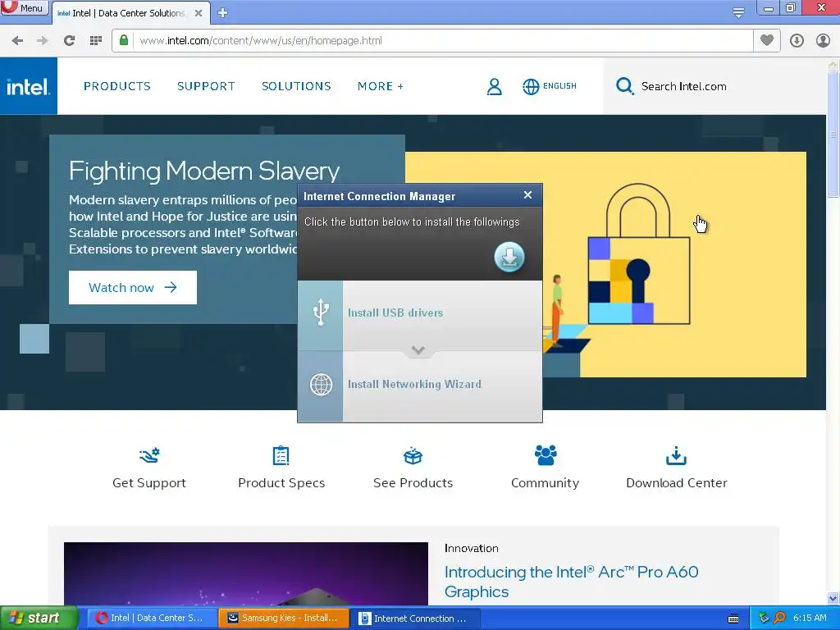840x630 pixels.
Task: Open the Opera Menu button
Action: (x=24, y=8)
